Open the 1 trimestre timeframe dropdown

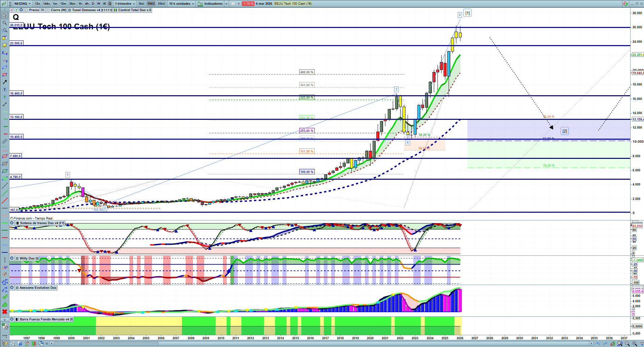pos(125,4)
